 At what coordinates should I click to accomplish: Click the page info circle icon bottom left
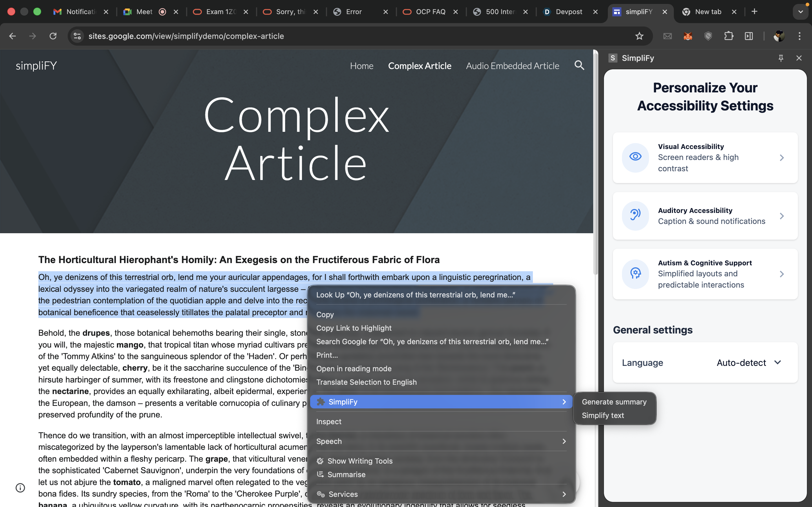20,488
